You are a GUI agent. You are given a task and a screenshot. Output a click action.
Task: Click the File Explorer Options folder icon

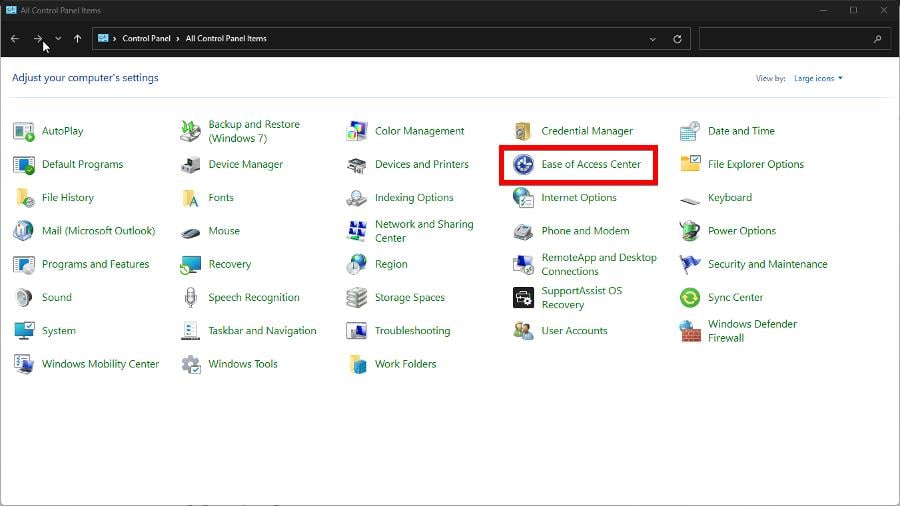689,164
